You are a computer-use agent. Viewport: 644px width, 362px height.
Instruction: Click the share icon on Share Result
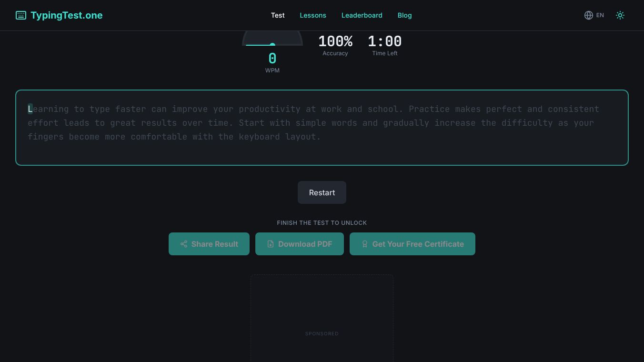click(x=184, y=244)
